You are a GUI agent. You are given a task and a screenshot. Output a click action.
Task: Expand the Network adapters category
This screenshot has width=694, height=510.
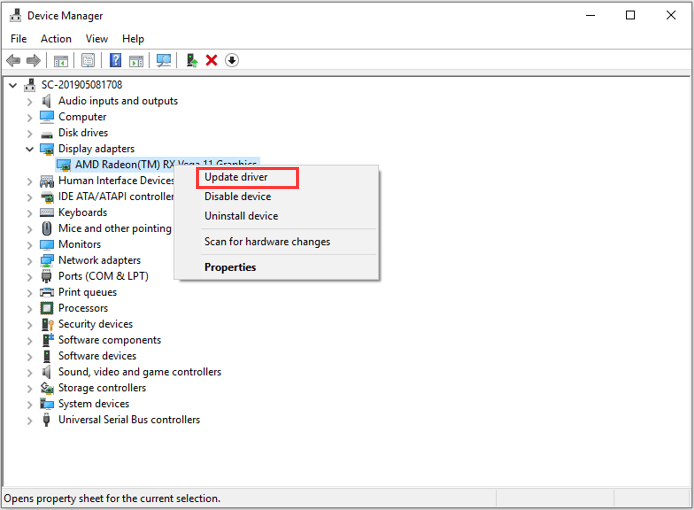pyautogui.click(x=30, y=261)
